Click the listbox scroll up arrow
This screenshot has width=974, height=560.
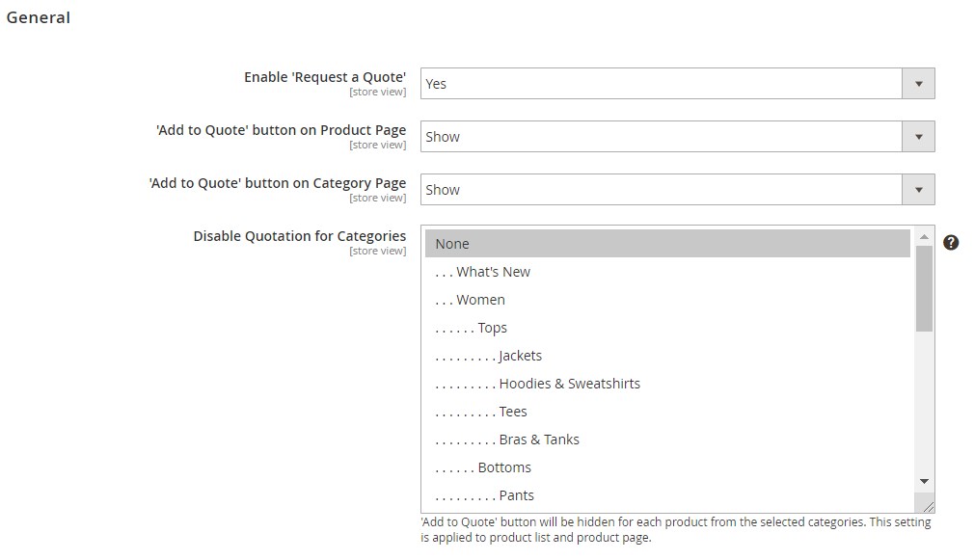point(924,236)
